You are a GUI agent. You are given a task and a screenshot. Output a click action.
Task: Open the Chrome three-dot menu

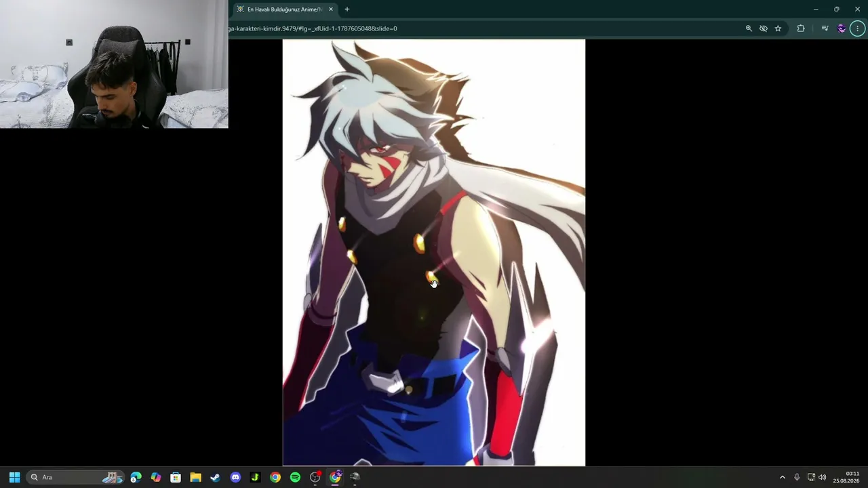[x=859, y=28]
